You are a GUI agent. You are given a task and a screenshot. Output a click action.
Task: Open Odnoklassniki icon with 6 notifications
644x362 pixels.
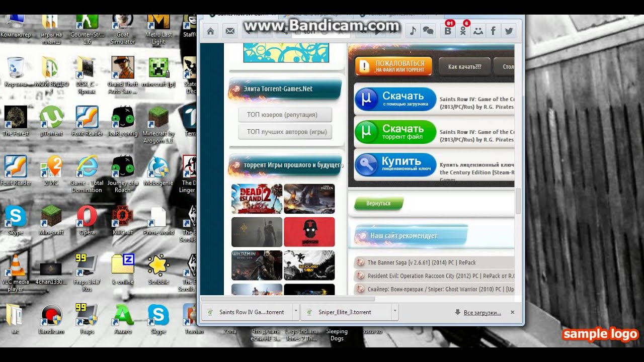pyautogui.click(x=463, y=30)
